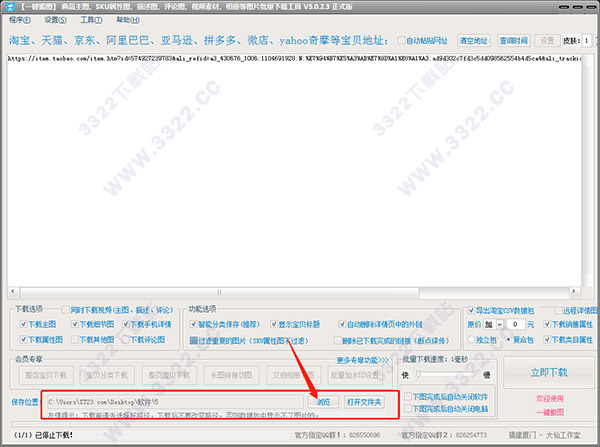Toggle the 过滤重复的图片 checkbox
This screenshot has width=600, height=447.
point(194,340)
